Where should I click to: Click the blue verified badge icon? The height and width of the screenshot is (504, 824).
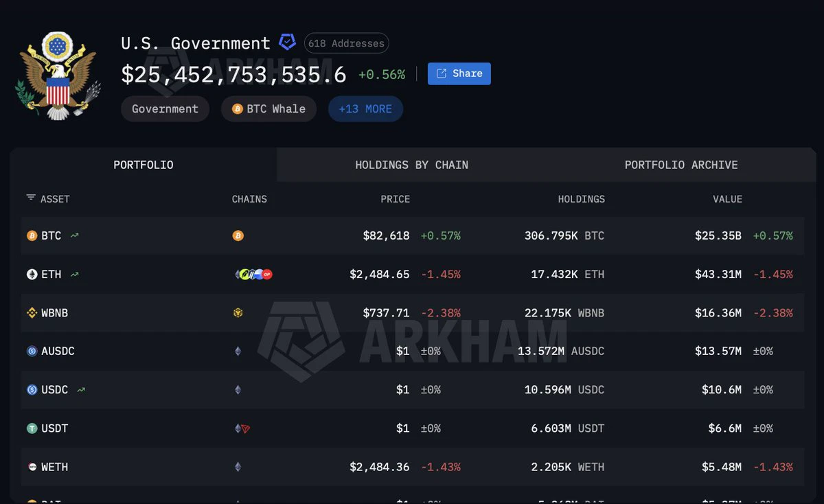pyautogui.click(x=287, y=43)
